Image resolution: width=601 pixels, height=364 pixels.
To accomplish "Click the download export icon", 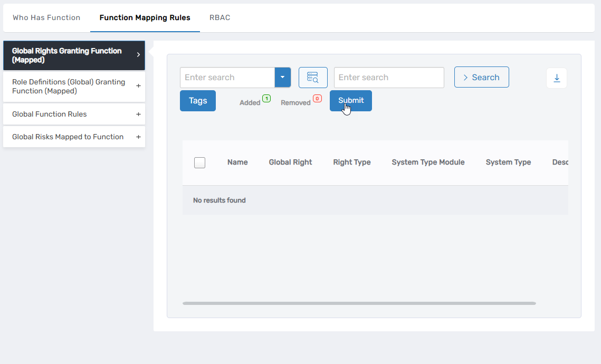I will pos(556,77).
